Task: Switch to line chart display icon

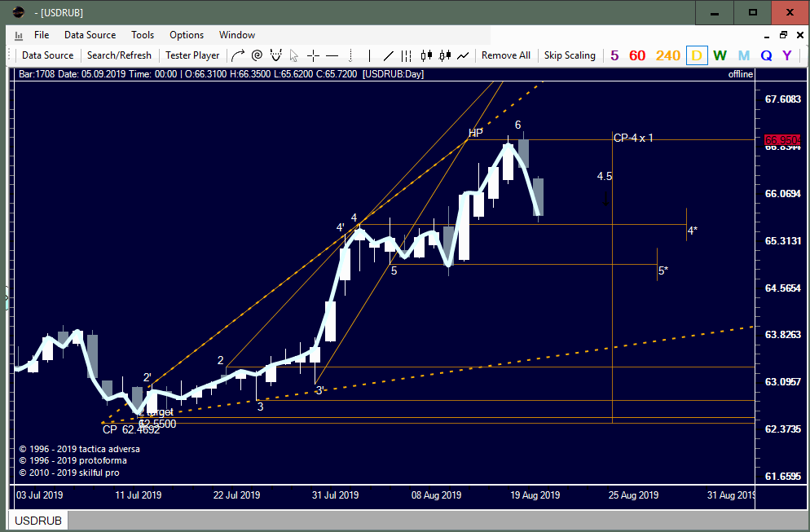Action: (463, 55)
